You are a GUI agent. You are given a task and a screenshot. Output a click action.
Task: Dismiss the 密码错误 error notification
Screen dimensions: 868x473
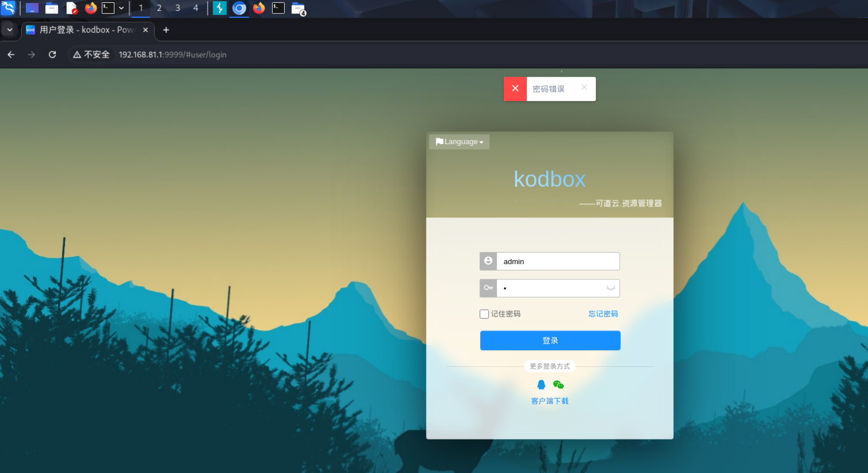584,87
